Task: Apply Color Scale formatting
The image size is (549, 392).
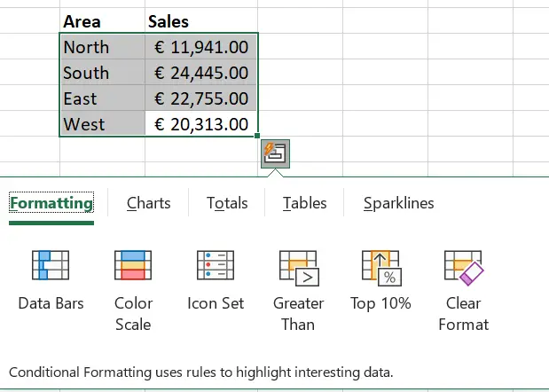Action: [x=133, y=291]
